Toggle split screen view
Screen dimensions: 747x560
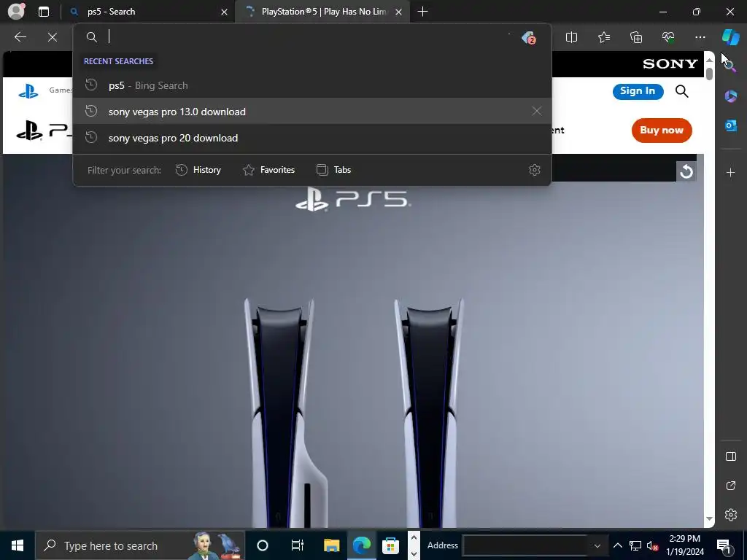pos(571,37)
